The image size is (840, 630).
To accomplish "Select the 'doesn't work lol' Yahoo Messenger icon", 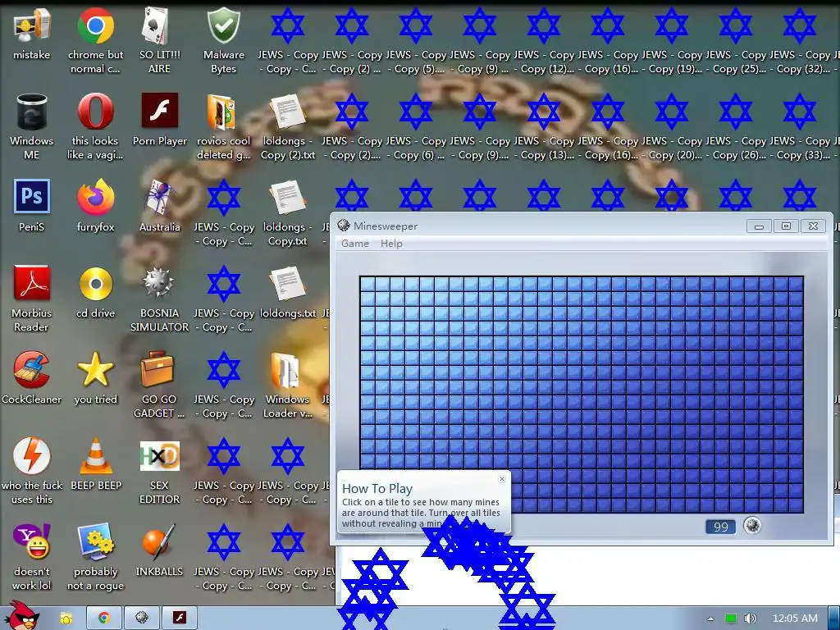I will 32,558.
